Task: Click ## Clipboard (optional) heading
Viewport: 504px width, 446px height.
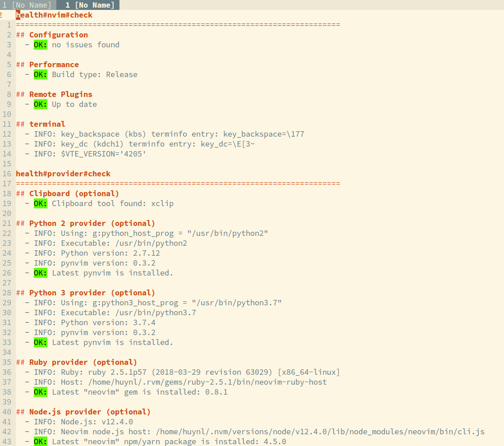Action: pos(68,193)
